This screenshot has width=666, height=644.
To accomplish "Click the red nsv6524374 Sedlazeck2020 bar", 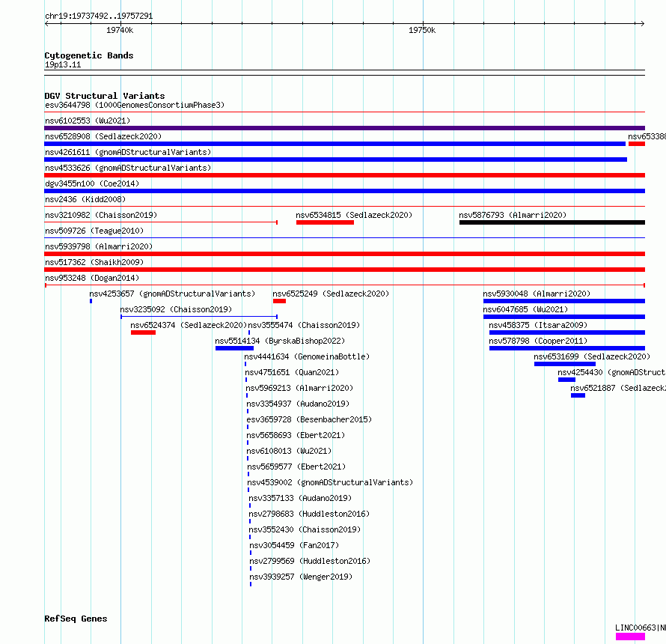I will 143,332.
